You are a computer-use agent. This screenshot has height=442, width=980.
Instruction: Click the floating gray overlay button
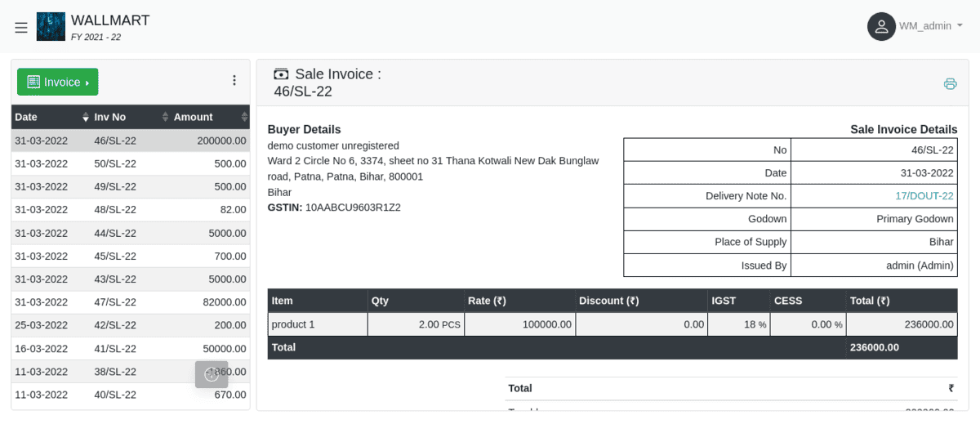[x=212, y=374]
